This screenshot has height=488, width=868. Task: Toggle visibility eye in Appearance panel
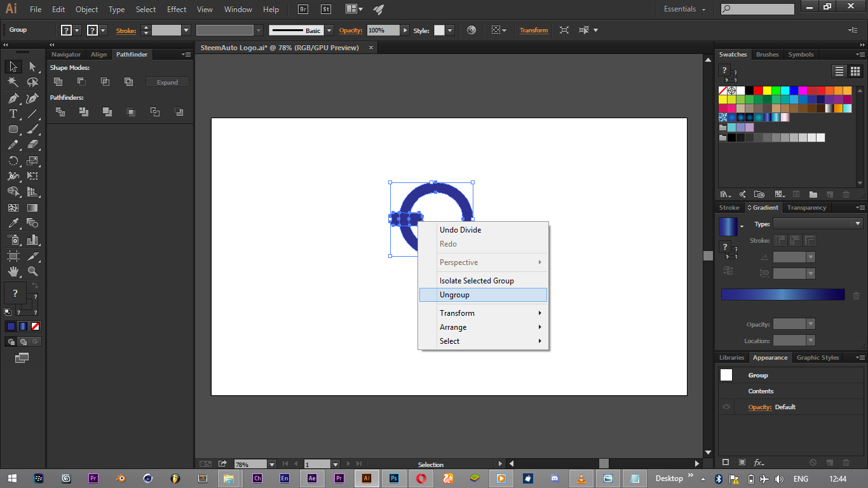pyautogui.click(x=726, y=407)
